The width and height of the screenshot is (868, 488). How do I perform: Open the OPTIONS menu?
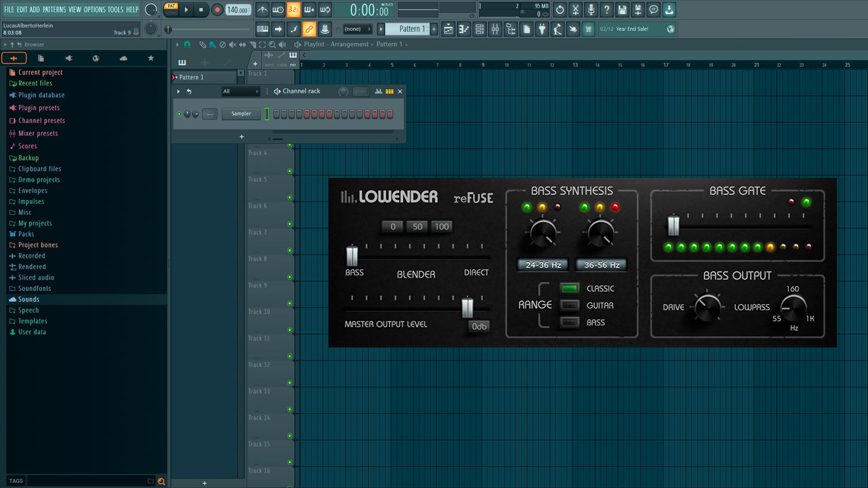[x=95, y=10]
